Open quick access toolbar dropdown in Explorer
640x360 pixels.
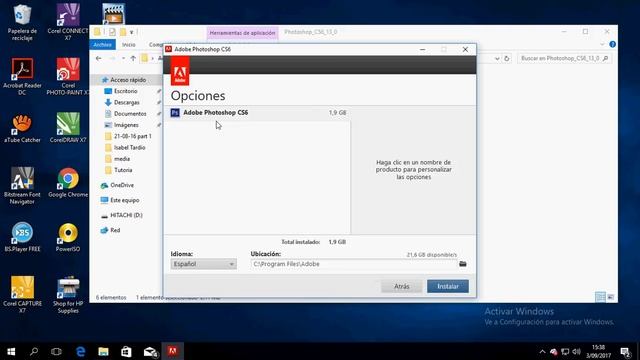pos(131,32)
